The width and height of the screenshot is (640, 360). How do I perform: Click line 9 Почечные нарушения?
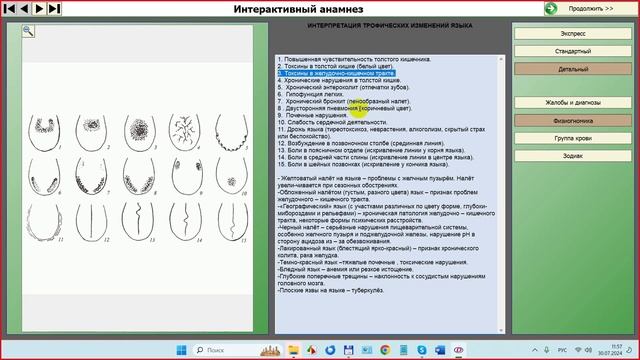point(313,115)
